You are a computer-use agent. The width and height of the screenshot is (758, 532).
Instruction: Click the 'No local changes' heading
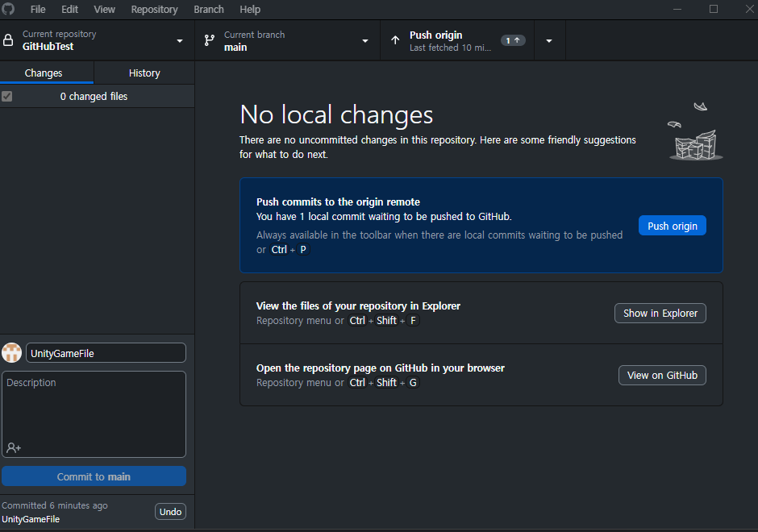click(x=336, y=115)
